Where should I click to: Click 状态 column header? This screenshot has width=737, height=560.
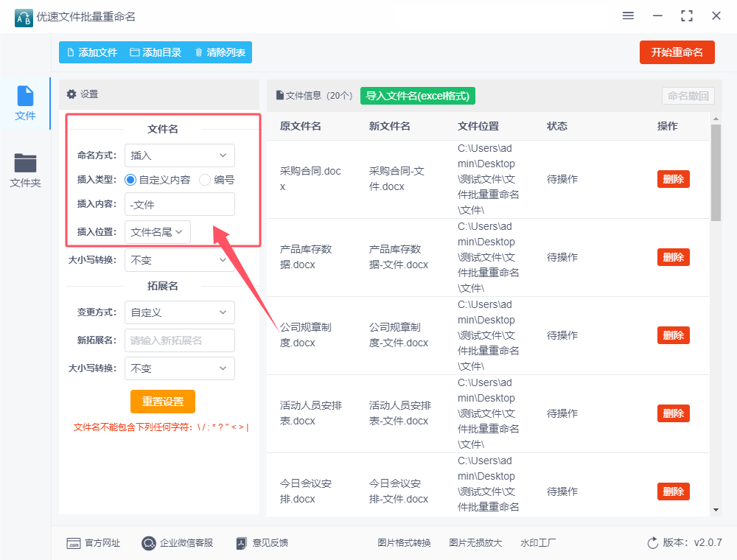(x=557, y=126)
